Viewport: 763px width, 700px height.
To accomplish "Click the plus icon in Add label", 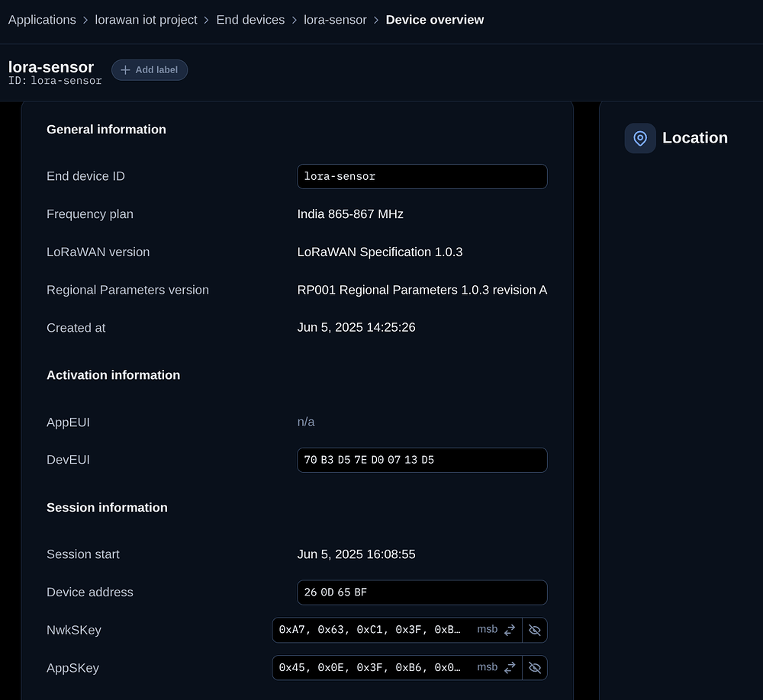I will pyautogui.click(x=125, y=70).
